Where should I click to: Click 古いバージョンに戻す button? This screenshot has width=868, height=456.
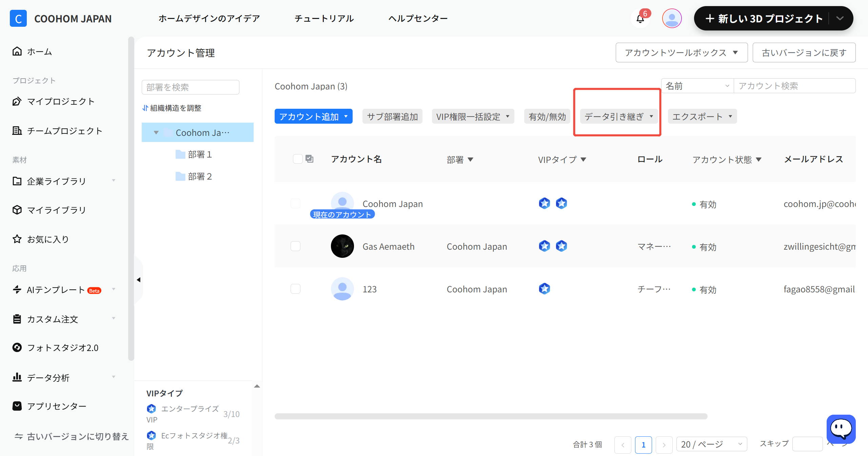pyautogui.click(x=804, y=53)
